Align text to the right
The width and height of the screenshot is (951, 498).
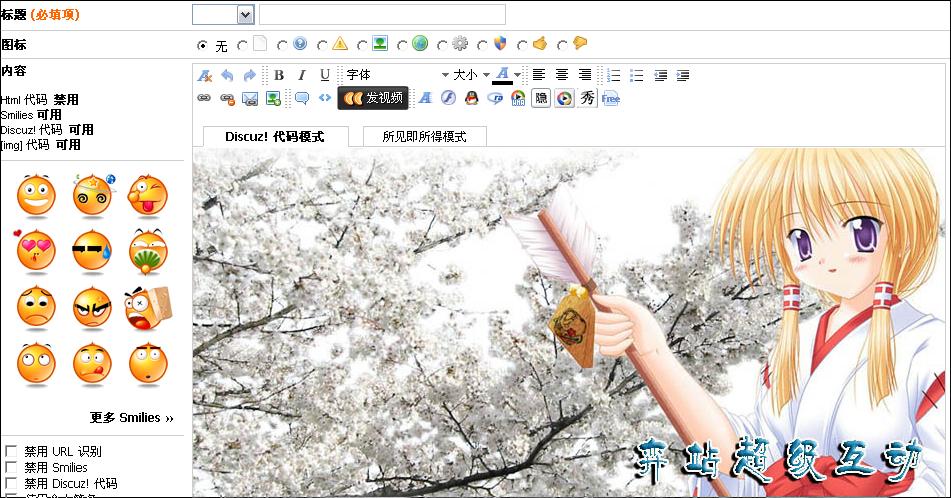tap(585, 75)
